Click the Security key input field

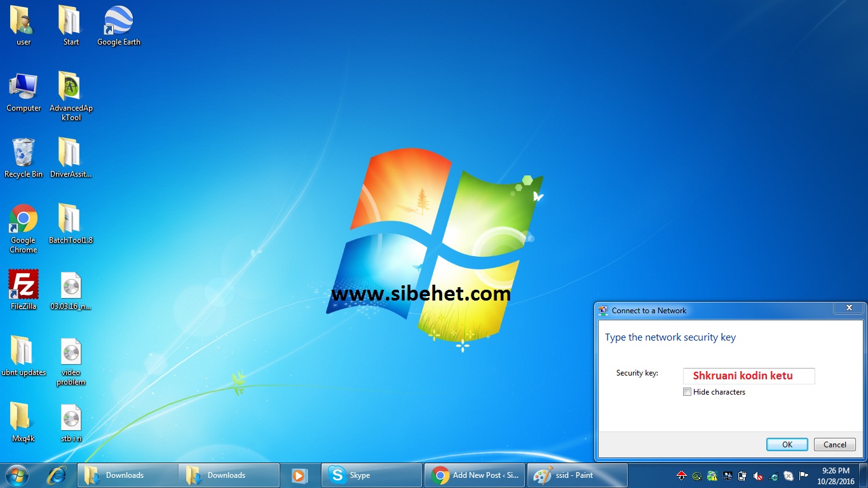(x=749, y=376)
